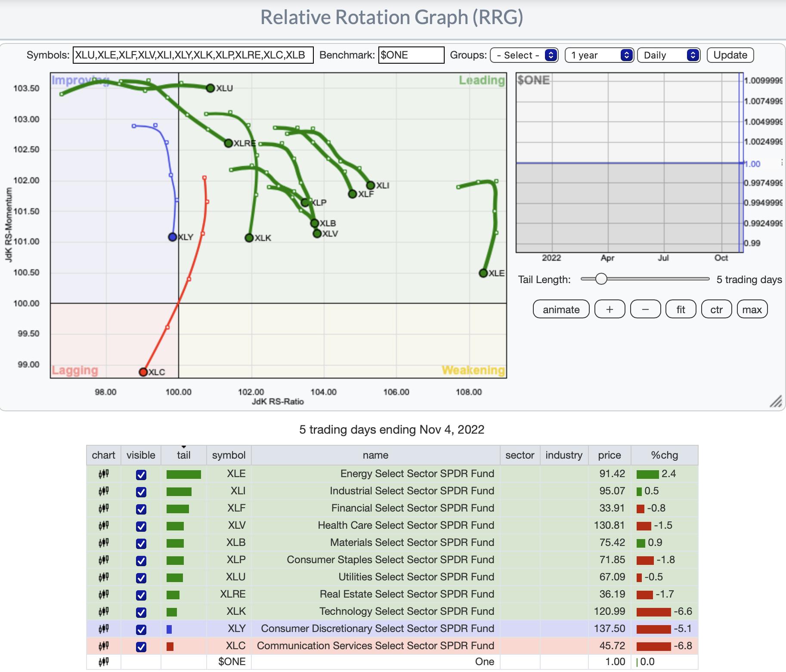The height and width of the screenshot is (672, 786).
Task: Click the Tail Length slider handle
Action: pyautogui.click(x=601, y=279)
